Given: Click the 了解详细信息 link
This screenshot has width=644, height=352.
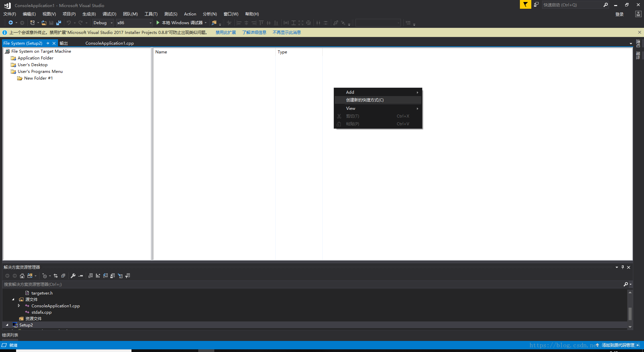Looking at the screenshot, I should [x=254, y=33].
